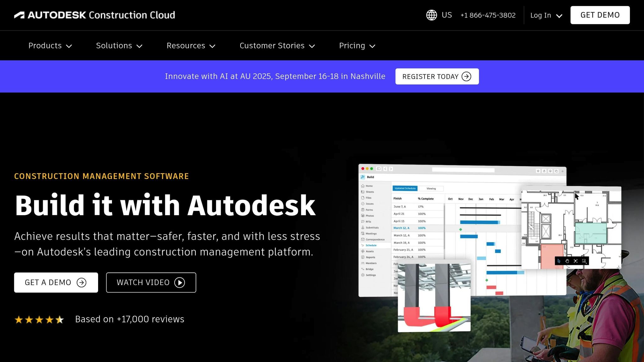Click the 'March 19, A' schedule row

pos(418,243)
